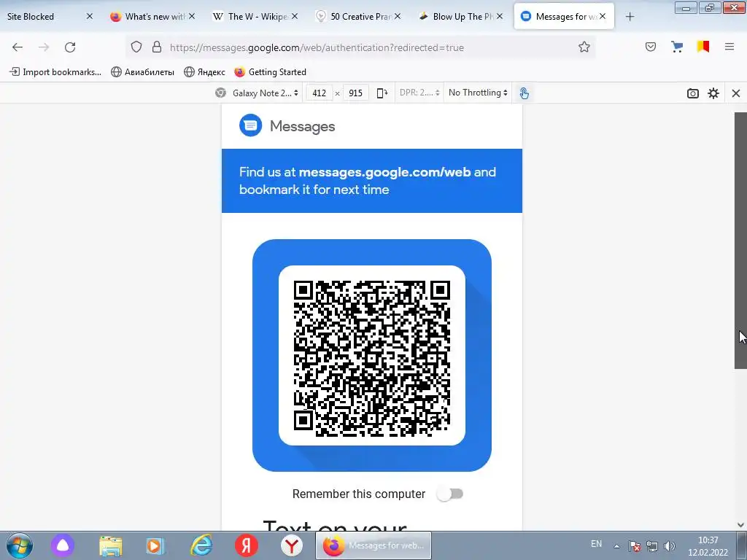Open the No Throttling dropdown

478,93
